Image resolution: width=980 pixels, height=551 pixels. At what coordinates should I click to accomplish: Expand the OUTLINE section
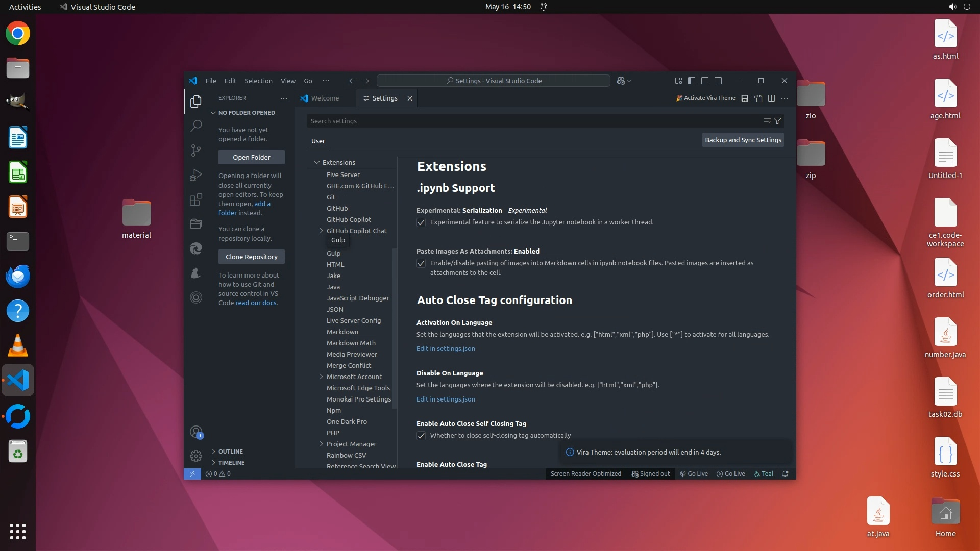tap(230, 452)
